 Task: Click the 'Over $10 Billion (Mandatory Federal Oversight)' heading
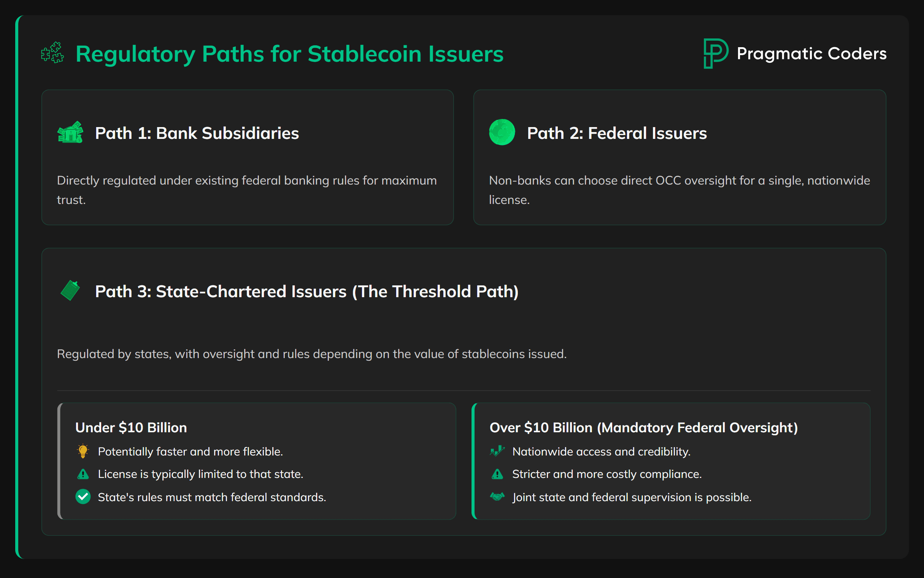tap(643, 427)
